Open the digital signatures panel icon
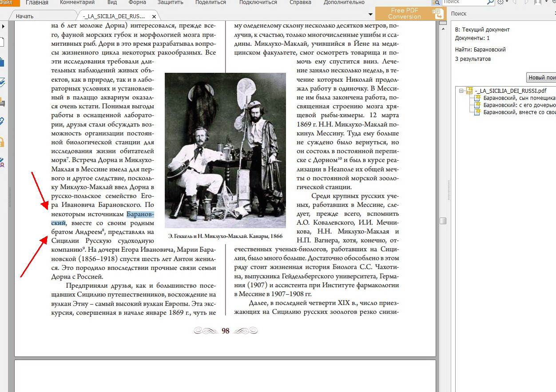556x392 pixels. point(2,162)
